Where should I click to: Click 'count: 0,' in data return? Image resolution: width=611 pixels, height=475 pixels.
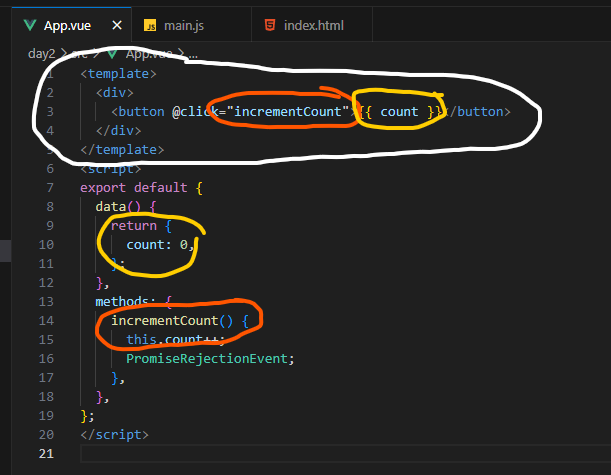(x=159, y=245)
